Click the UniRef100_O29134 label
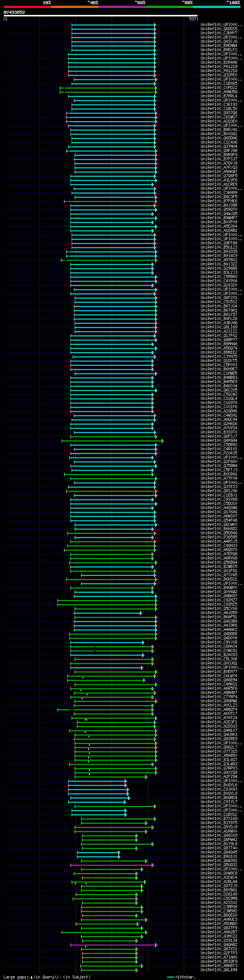Viewport: 244px width, 980px height. pos(219,941)
